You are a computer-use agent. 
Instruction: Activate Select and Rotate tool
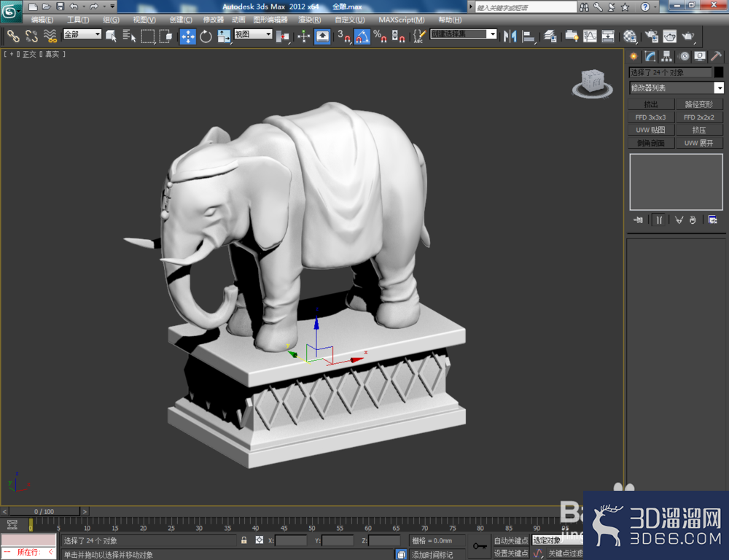[x=206, y=36]
